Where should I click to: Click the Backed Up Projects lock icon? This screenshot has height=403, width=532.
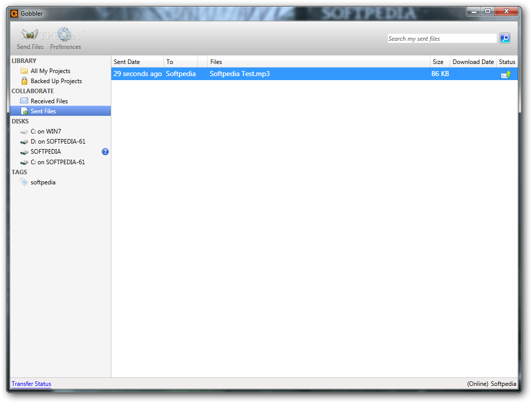click(x=24, y=81)
